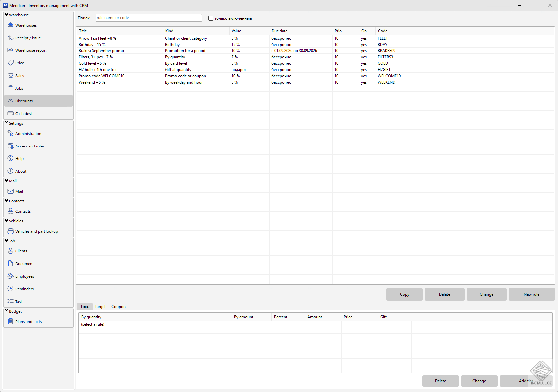Select the Tiers tab
This screenshot has height=392, width=558.
click(x=85, y=306)
